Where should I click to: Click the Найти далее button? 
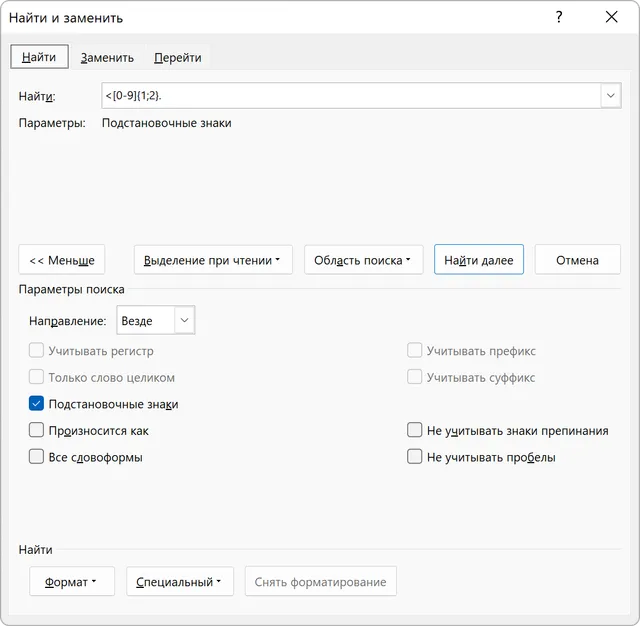[478, 260]
